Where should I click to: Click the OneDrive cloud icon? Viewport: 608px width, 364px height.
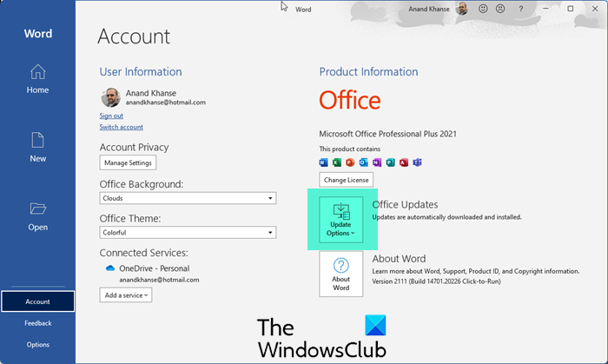[110, 268]
